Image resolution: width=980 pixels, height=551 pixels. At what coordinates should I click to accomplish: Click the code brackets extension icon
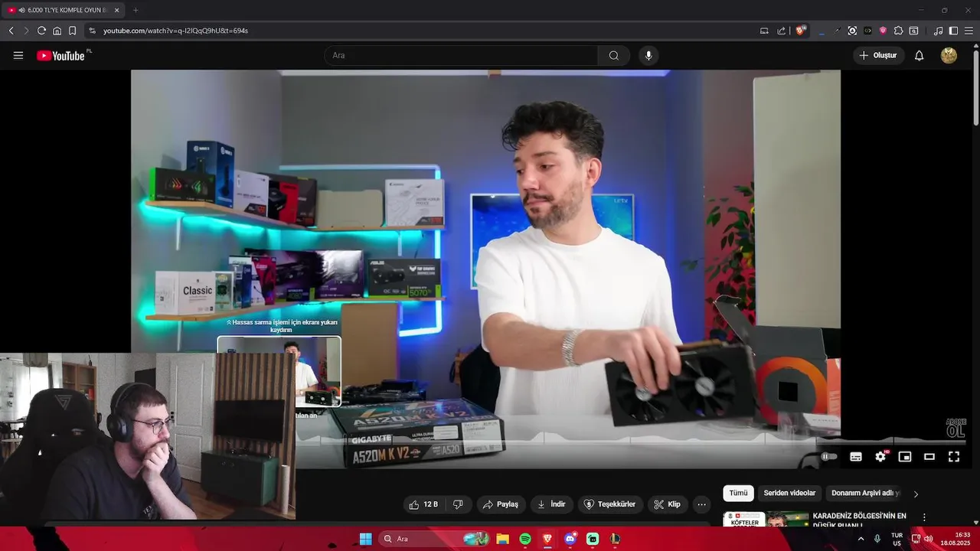tap(867, 31)
